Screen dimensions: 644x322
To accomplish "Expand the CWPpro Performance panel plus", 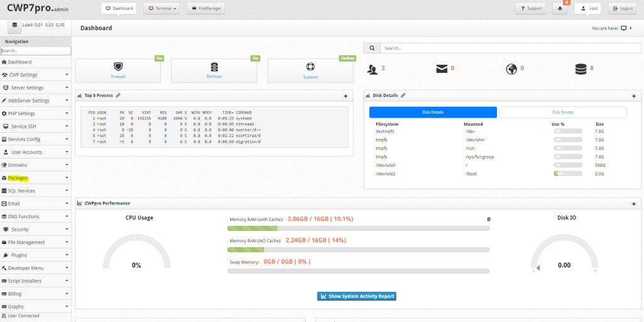I will [x=634, y=204].
